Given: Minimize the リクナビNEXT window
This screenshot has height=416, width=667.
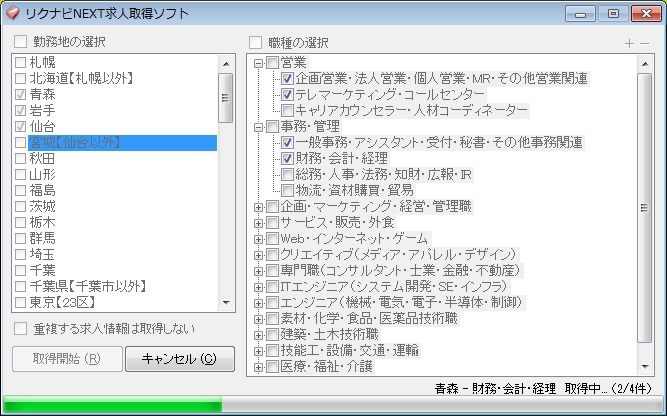Looking at the screenshot, I should coord(580,14).
